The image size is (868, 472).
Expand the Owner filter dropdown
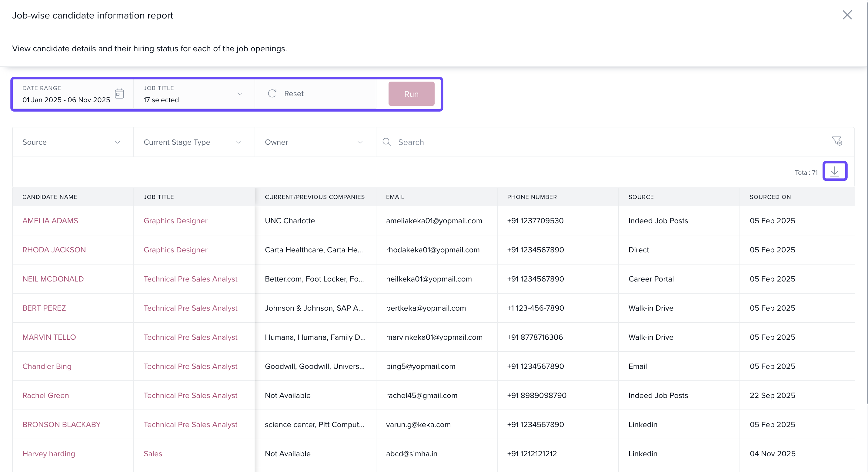point(315,142)
